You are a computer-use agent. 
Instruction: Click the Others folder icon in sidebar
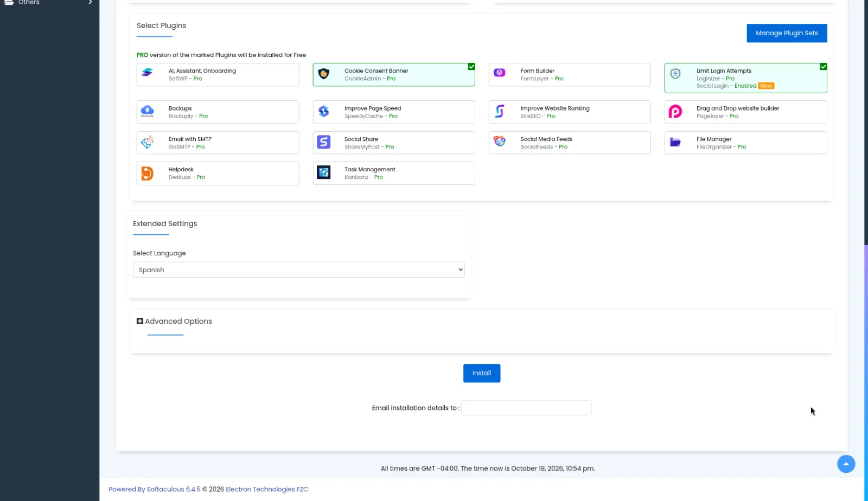(x=9, y=2)
